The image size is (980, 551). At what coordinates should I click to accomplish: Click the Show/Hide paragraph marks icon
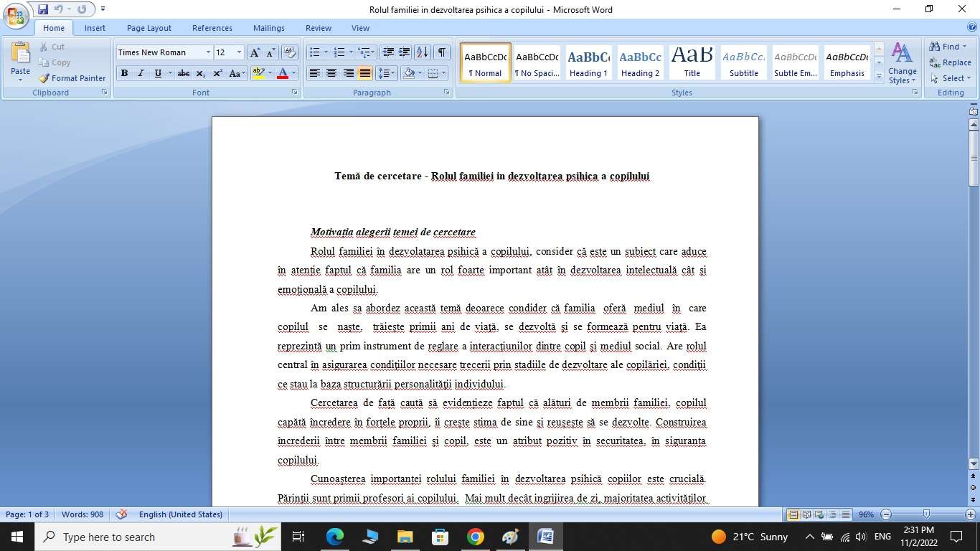coord(442,52)
